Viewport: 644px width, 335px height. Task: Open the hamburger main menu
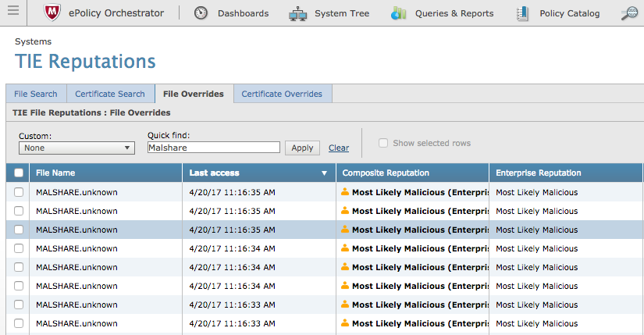click(13, 10)
